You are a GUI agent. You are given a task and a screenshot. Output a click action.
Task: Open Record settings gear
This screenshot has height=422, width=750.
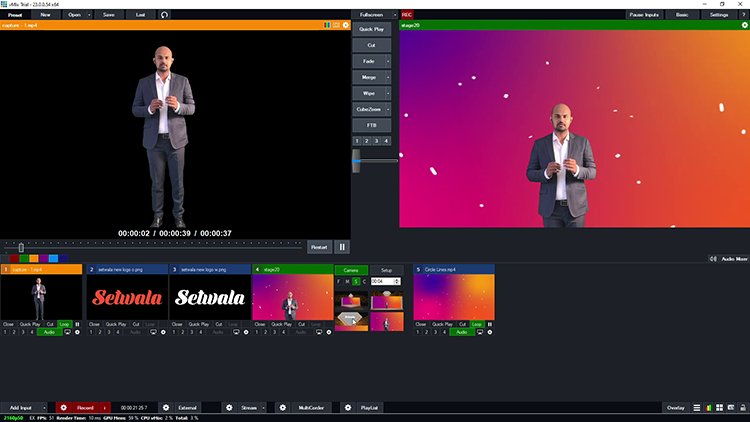63,408
